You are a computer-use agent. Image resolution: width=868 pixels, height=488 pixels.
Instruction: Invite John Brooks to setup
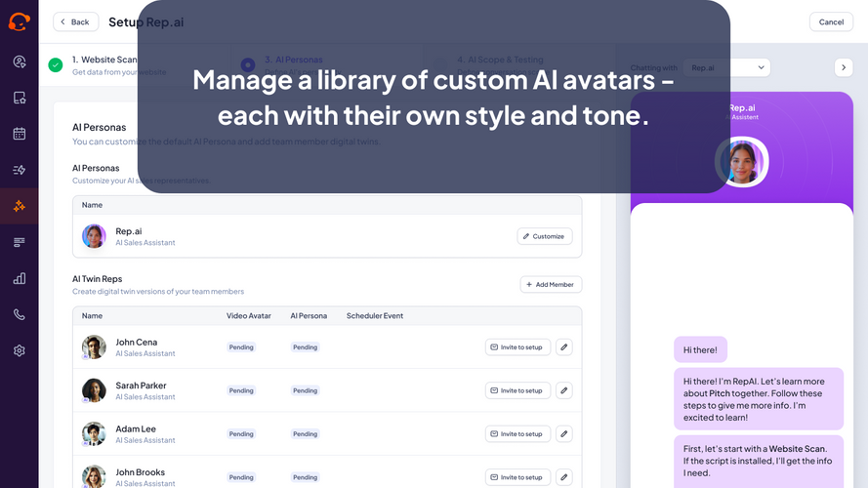click(x=517, y=477)
